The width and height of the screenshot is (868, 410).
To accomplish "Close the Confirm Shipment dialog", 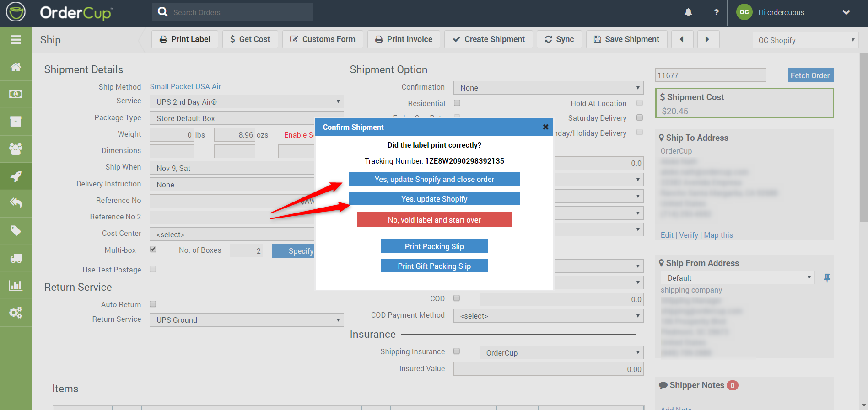I will pyautogui.click(x=545, y=127).
